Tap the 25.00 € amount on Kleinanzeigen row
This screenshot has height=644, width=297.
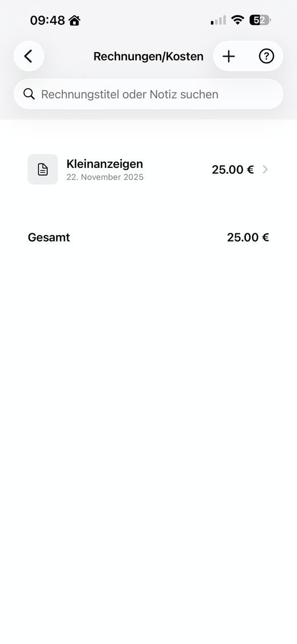coord(233,170)
